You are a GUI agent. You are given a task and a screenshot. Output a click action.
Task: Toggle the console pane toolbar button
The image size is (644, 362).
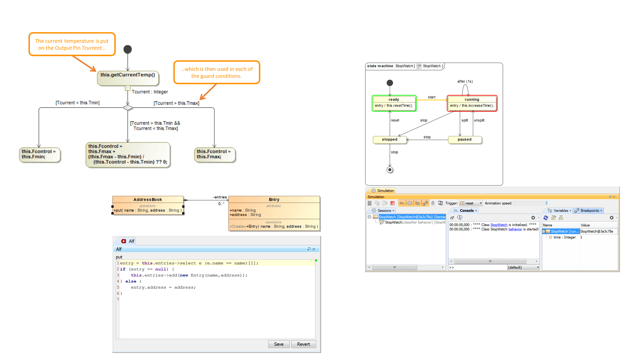(402, 203)
